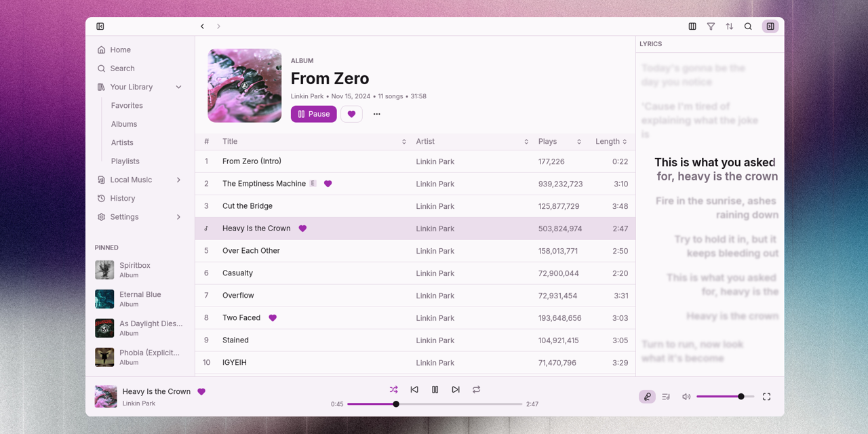Select track Overflow
Viewport: 868px width, 434px height.
point(415,296)
